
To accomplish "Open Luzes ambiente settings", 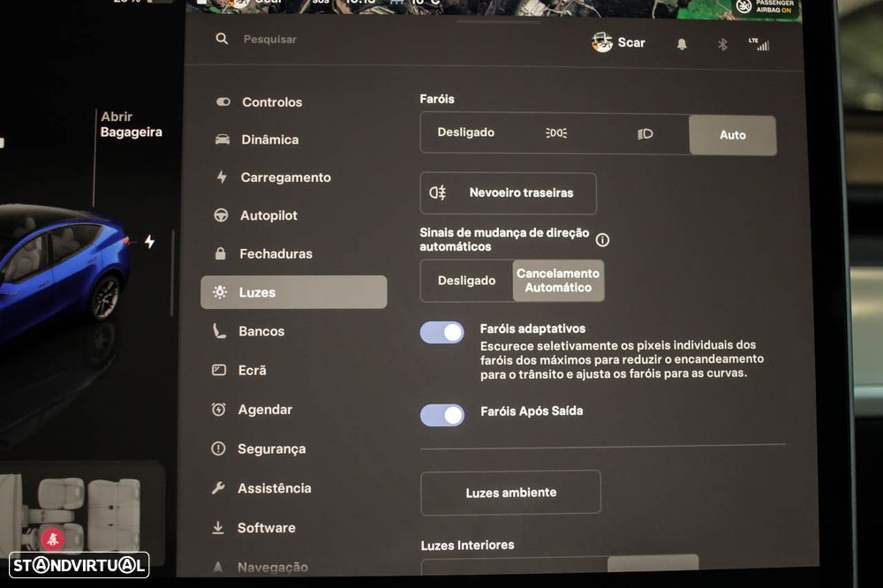I will [x=510, y=493].
